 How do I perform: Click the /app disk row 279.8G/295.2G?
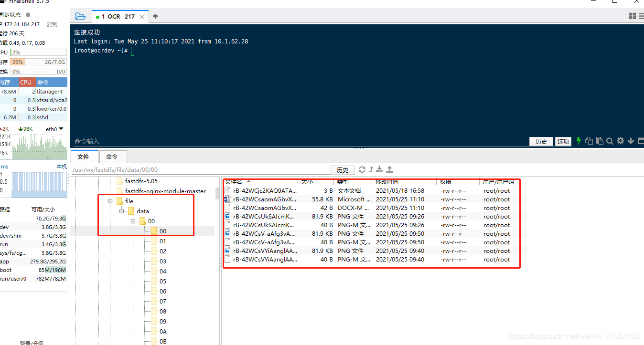[x=33, y=261]
